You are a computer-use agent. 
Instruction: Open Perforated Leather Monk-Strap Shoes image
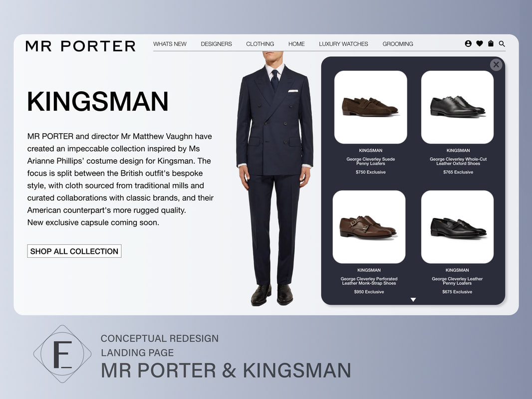[x=369, y=227]
